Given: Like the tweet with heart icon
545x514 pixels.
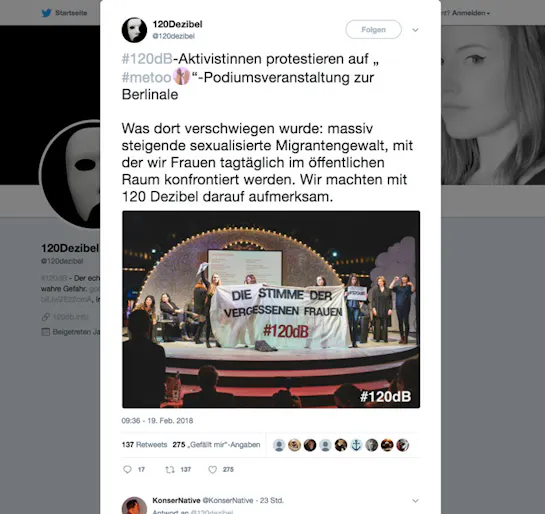Looking at the screenshot, I should 212,470.
